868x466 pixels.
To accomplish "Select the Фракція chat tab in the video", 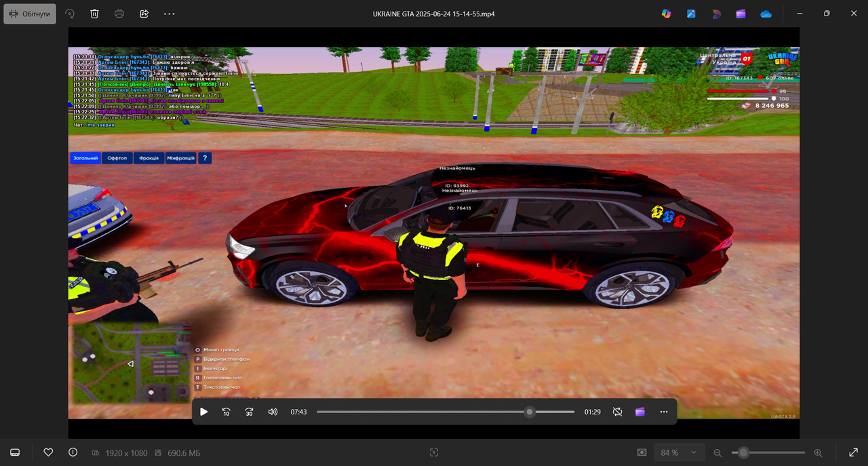I will click(149, 158).
